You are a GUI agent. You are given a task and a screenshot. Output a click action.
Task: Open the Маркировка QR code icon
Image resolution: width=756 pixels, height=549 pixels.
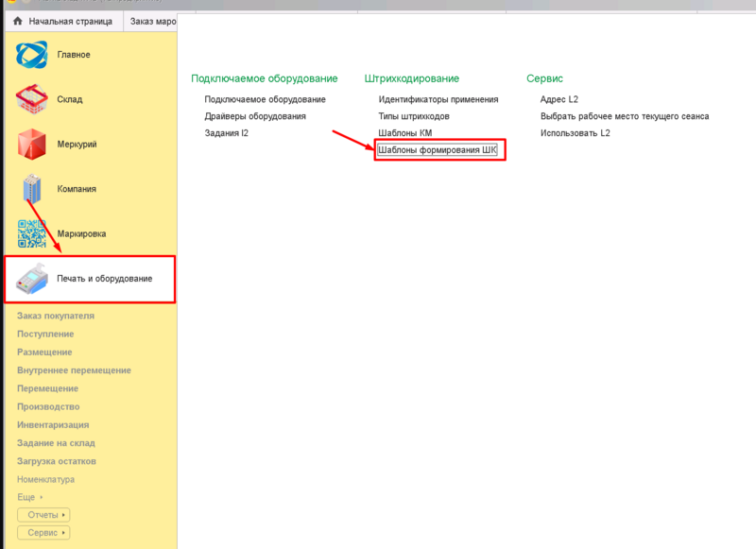tap(32, 233)
